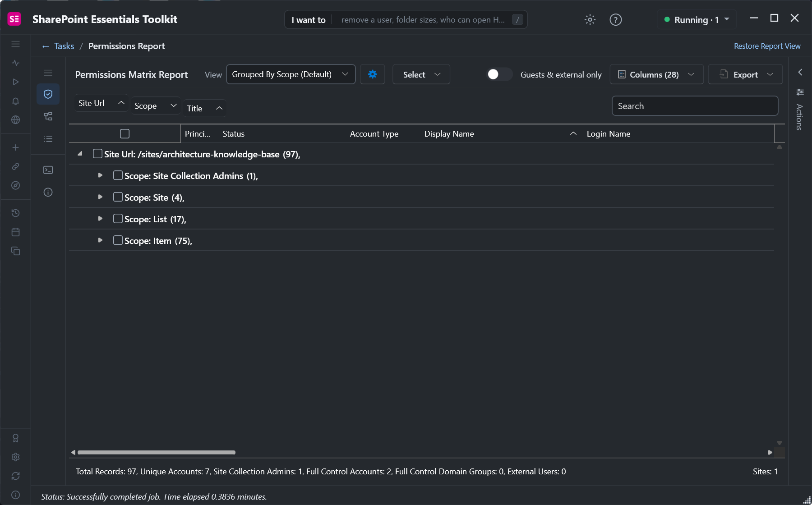Click Restore Report View link

767,46
